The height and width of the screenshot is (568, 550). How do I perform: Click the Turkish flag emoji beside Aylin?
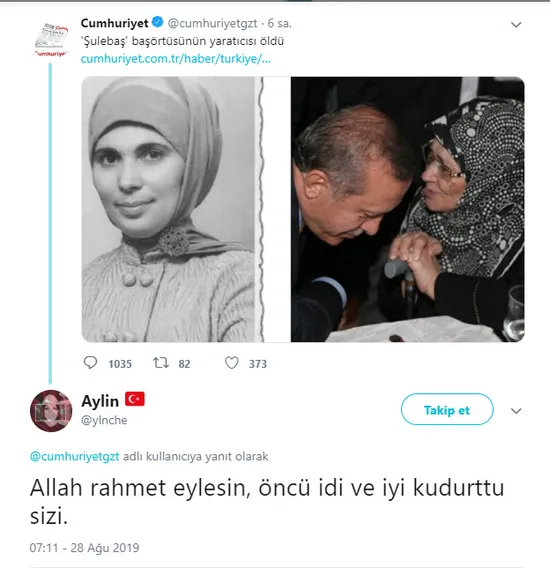[x=135, y=399]
